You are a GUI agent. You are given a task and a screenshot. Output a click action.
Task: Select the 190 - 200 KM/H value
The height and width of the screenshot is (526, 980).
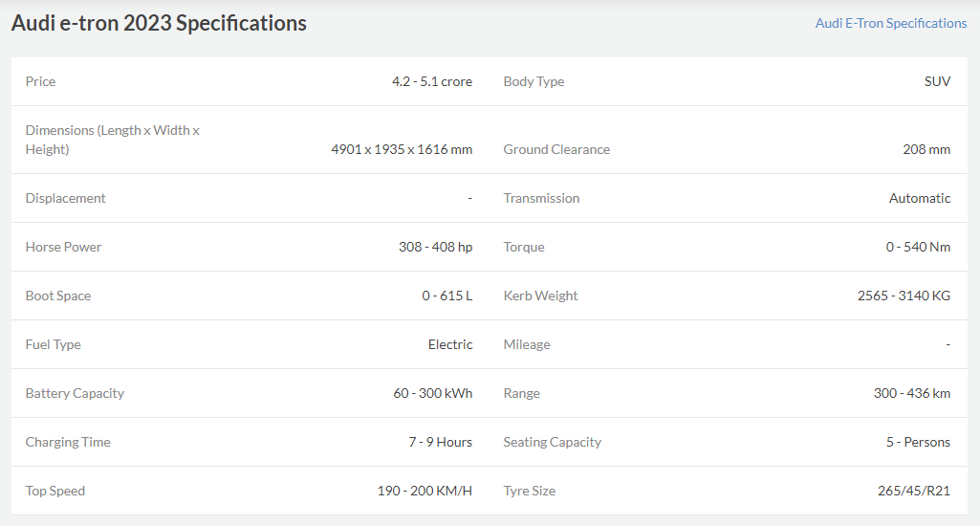pos(425,491)
